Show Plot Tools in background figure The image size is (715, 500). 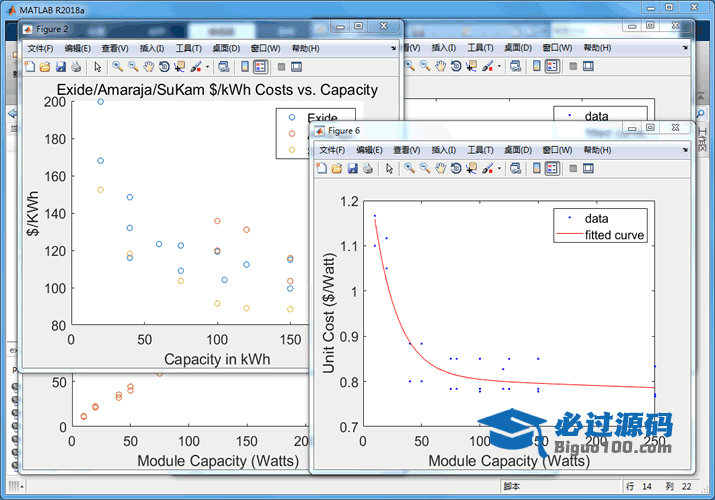coord(588,66)
